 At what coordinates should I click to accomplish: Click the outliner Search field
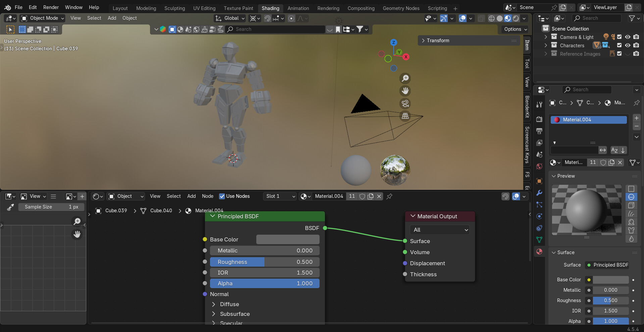click(x=597, y=18)
